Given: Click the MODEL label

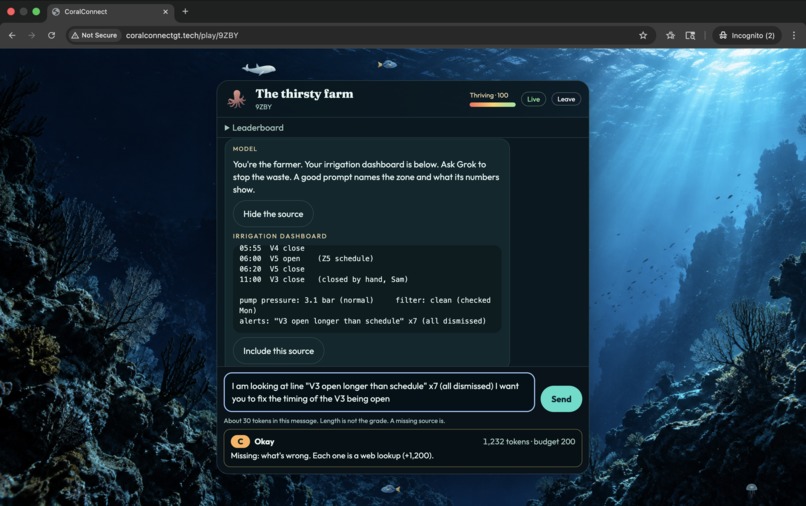Looking at the screenshot, I should click(x=245, y=149).
